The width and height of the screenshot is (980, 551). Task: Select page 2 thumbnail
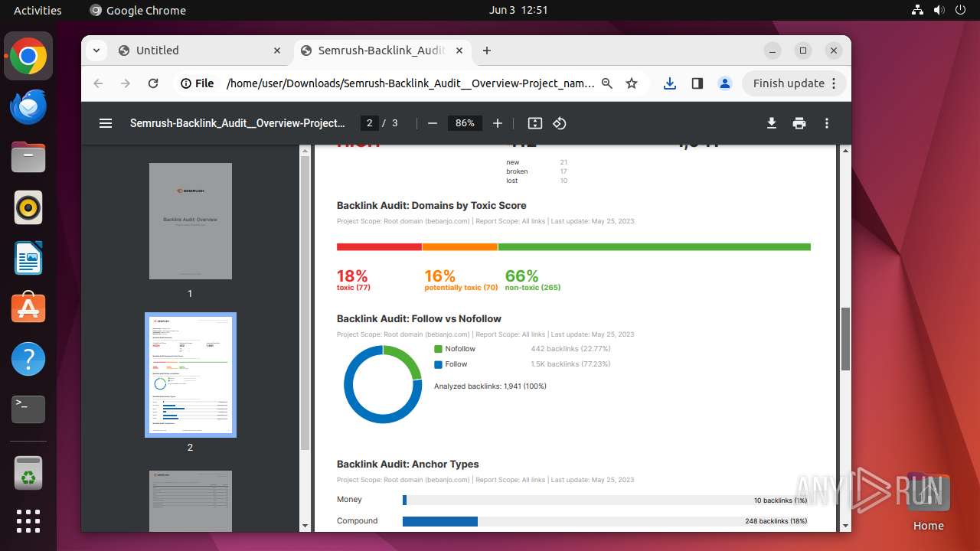coord(191,375)
